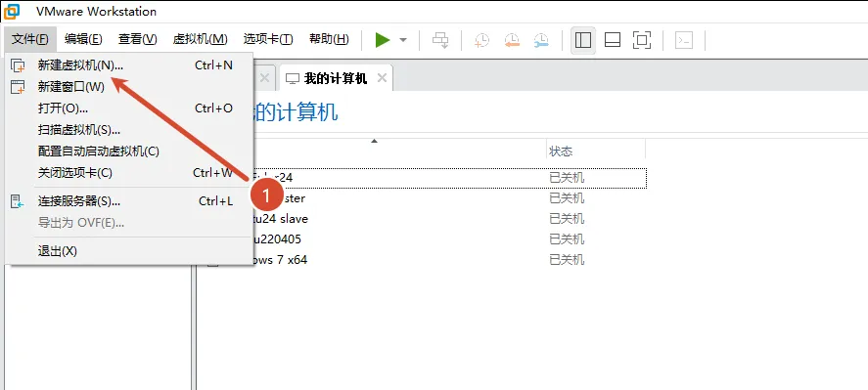Switch to the 我的计算机 tab
Viewport: 868px width, 390px height.
[x=336, y=78]
